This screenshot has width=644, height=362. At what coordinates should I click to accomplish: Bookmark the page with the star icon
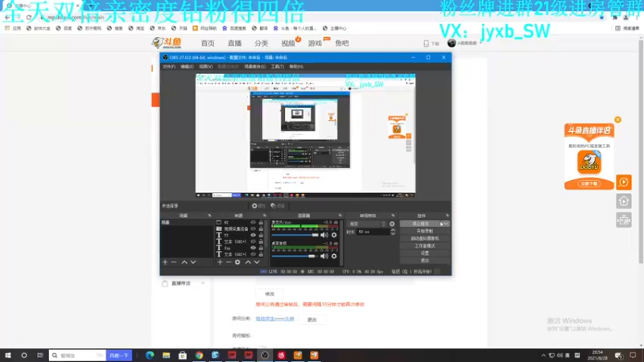601,17
